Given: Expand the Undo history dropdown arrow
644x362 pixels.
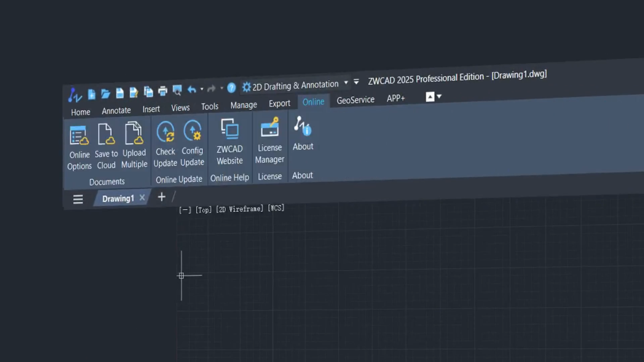Looking at the screenshot, I should pyautogui.click(x=202, y=89).
